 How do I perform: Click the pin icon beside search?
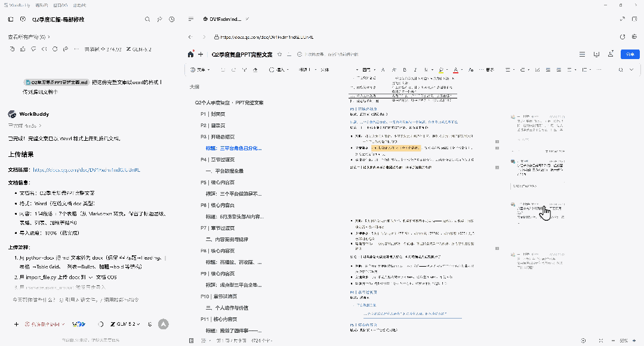(x=160, y=19)
